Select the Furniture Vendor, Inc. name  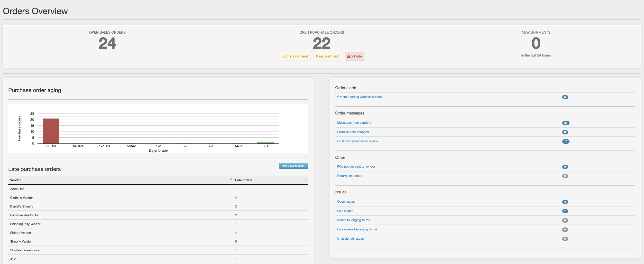[25, 215]
